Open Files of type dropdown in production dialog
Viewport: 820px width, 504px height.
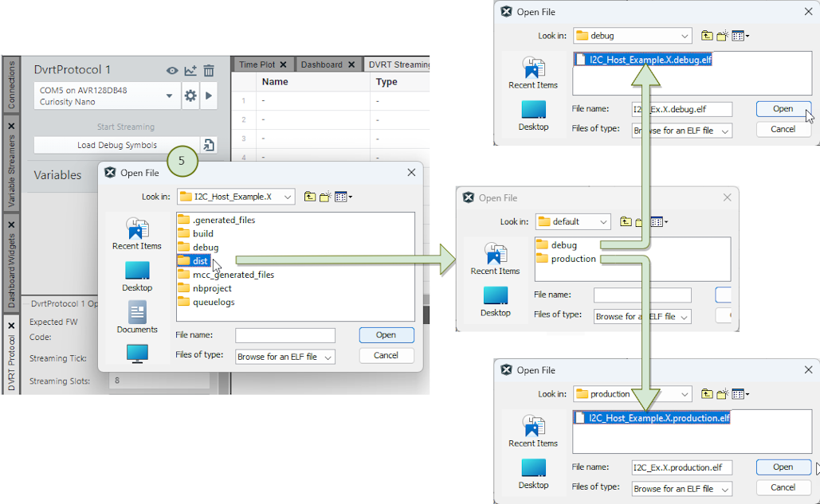click(x=724, y=489)
